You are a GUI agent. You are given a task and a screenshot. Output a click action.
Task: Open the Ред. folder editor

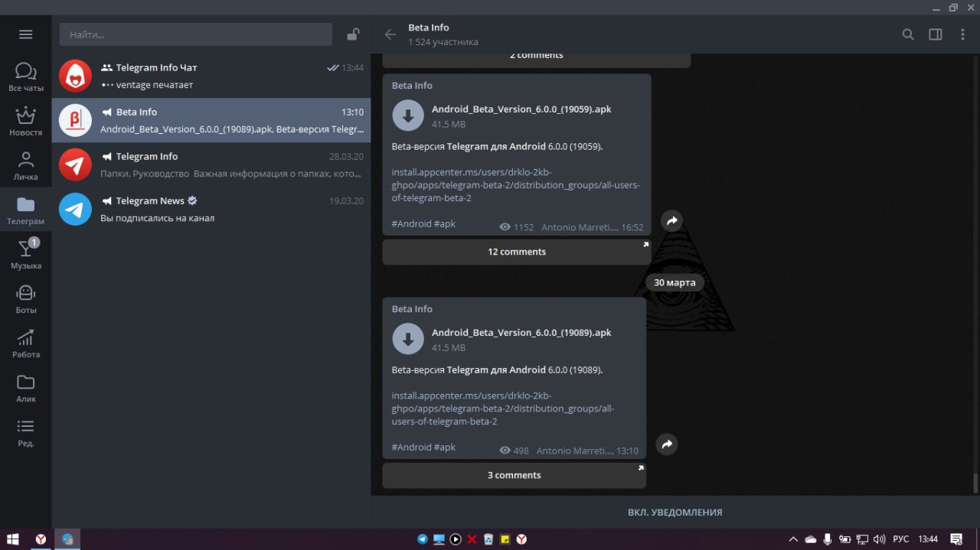coord(26,432)
